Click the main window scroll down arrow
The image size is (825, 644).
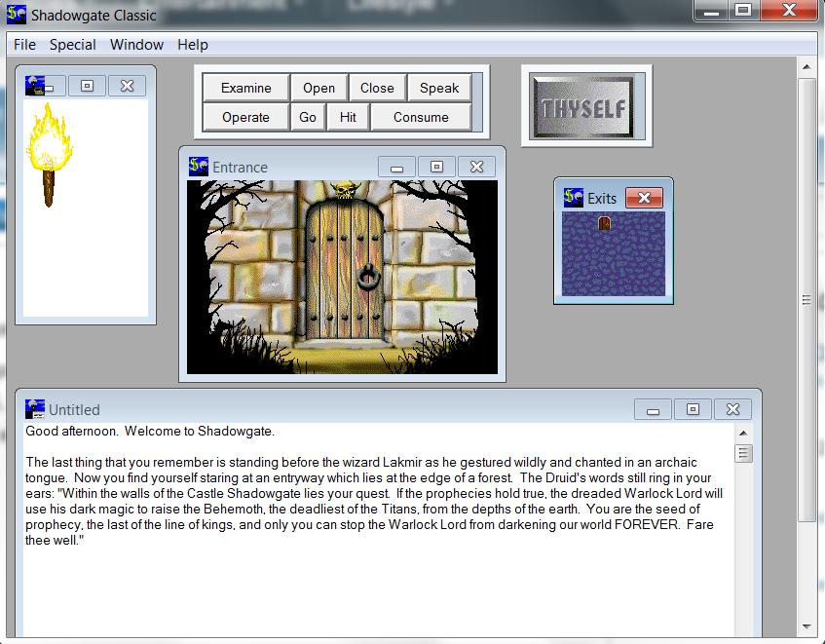click(x=806, y=626)
